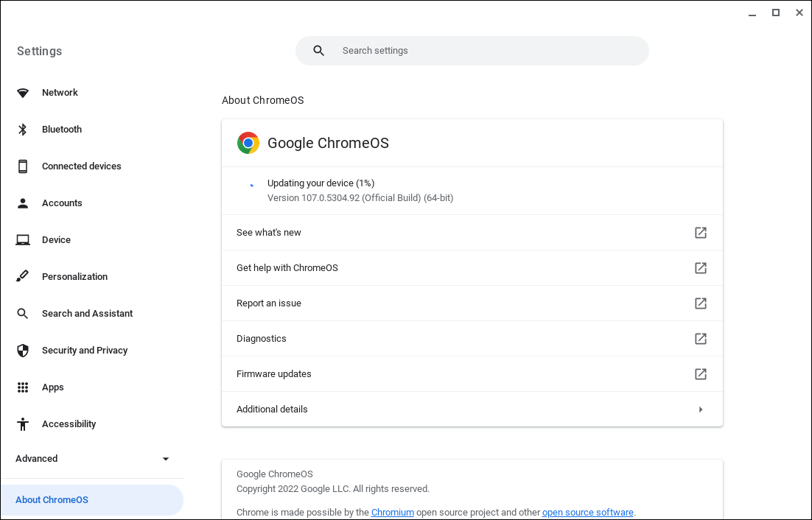The image size is (812, 520).
Task: Open Search and Assistant label
Action: pos(87,314)
